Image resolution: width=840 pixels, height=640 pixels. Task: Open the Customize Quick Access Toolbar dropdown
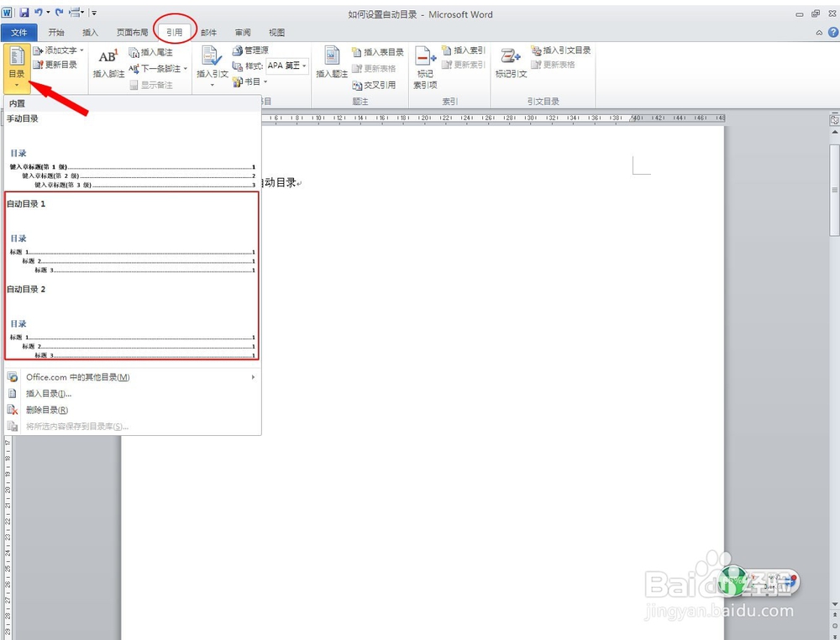pos(94,13)
